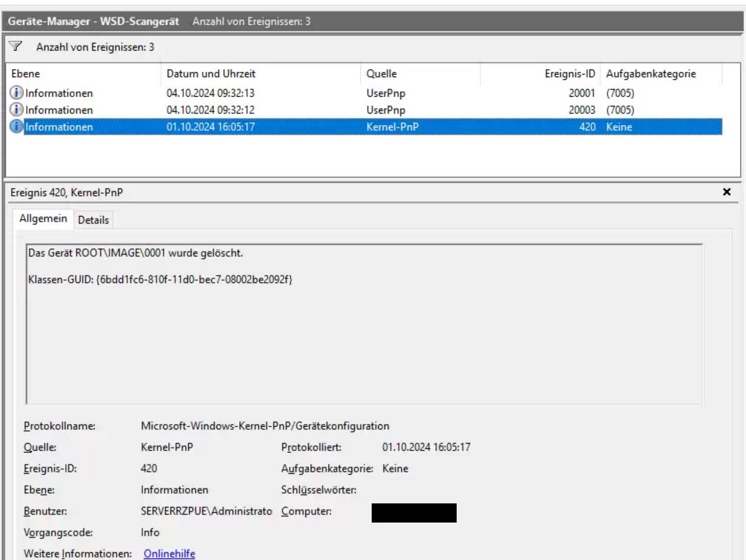This screenshot has height=560, width=746.
Task: Click Keine category cell in selected row
Action: pyautogui.click(x=619, y=127)
